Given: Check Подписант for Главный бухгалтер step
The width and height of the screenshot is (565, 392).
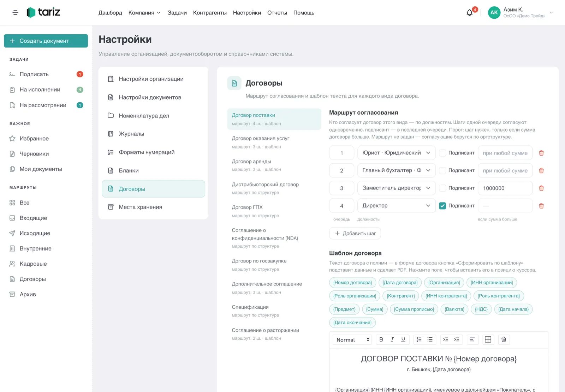Looking at the screenshot, I should click(x=442, y=170).
